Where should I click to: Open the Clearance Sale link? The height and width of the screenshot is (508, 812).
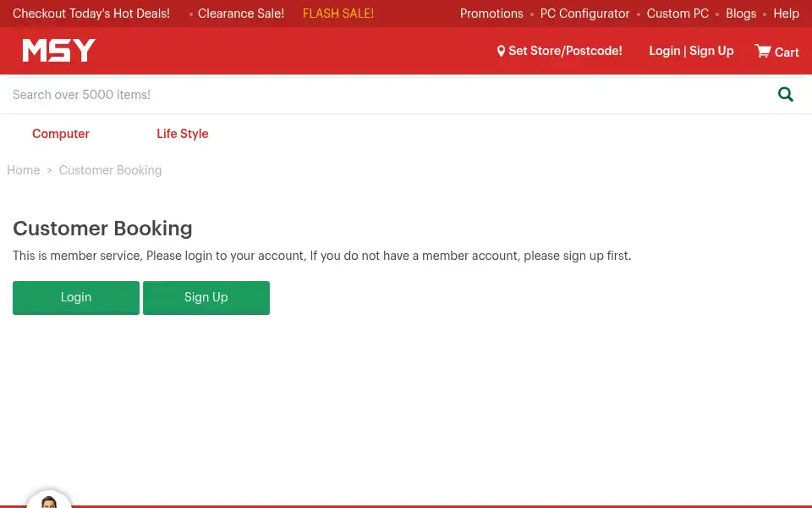click(x=241, y=14)
